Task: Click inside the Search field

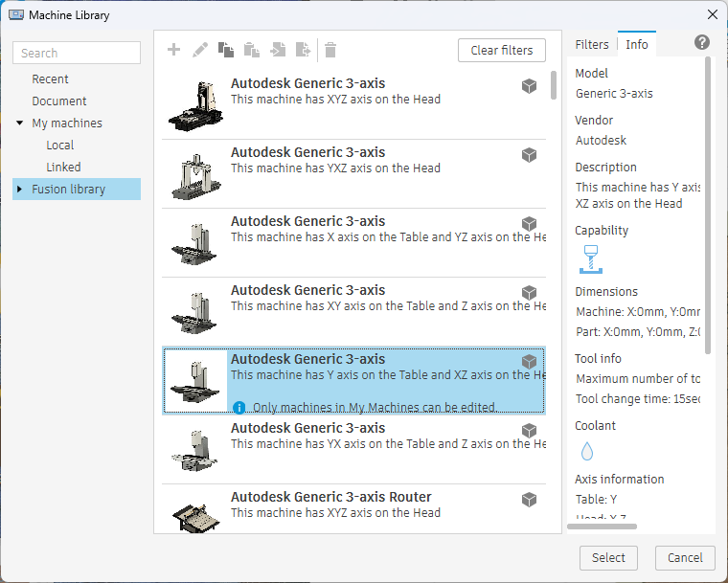Action: click(x=77, y=54)
